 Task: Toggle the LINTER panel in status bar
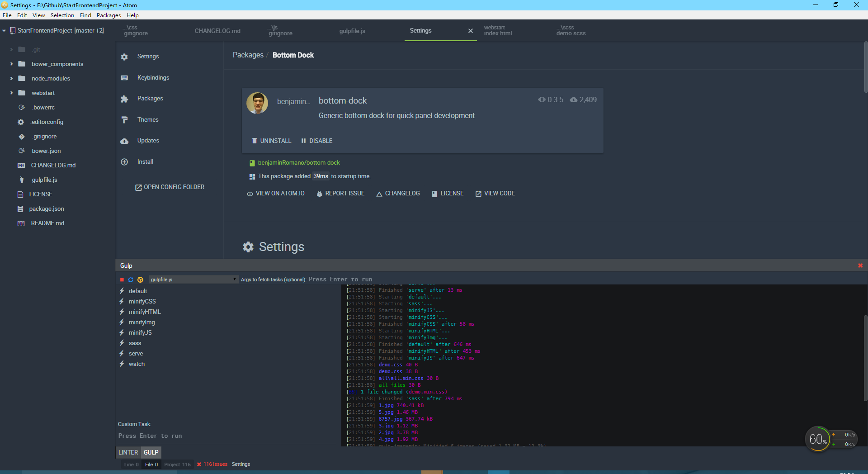pyautogui.click(x=128, y=452)
